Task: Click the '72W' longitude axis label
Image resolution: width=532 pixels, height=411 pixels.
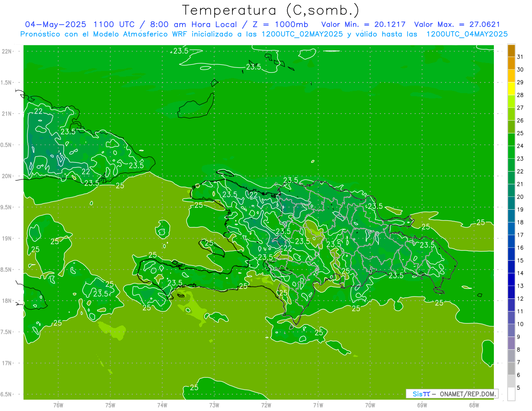Action: click(266, 405)
